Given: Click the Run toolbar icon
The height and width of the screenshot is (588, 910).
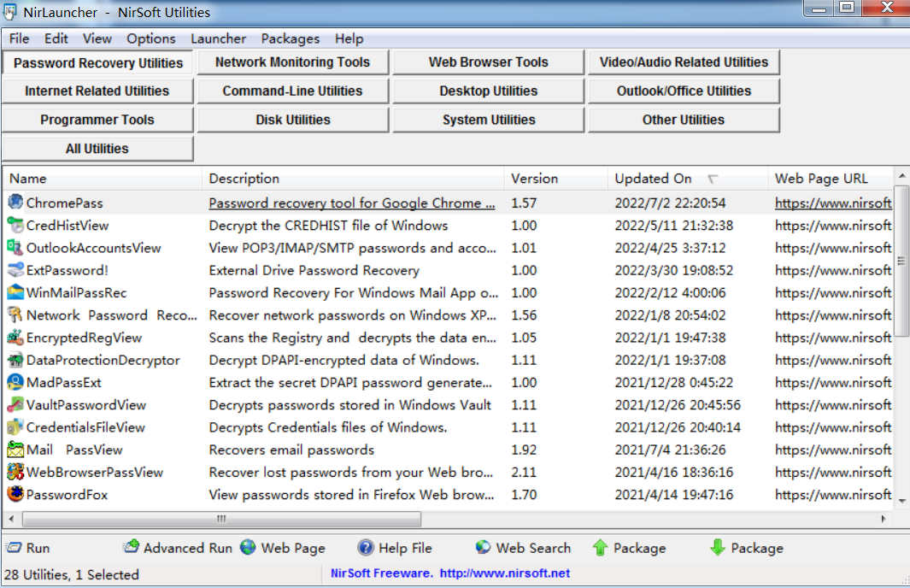Looking at the screenshot, I should pos(14,547).
